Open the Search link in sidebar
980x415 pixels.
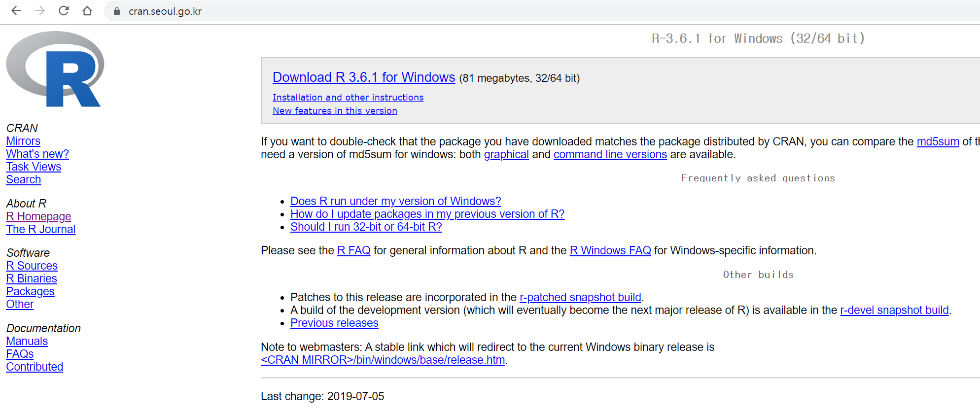pos(24,179)
